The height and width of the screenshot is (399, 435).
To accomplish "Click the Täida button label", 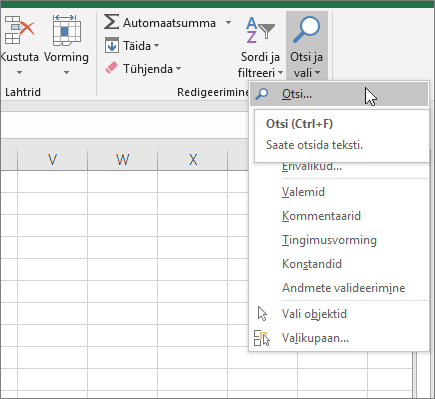I will coord(137,46).
